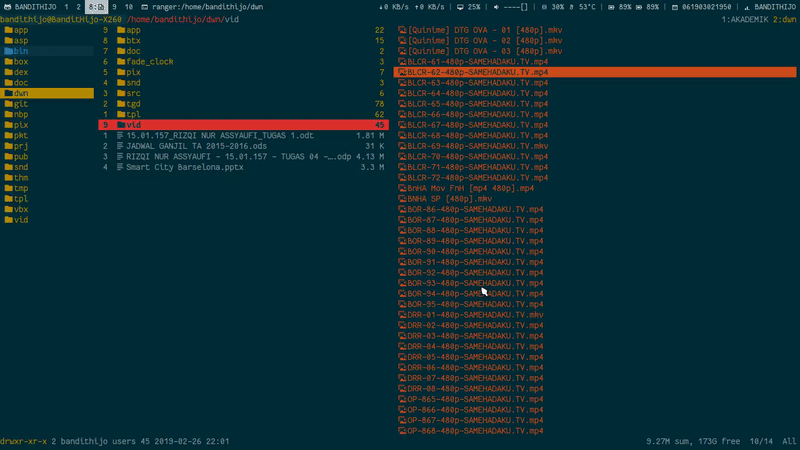The width and height of the screenshot is (800, 450).
Task: Switch to workspace 1 in top bar
Action: [65, 7]
